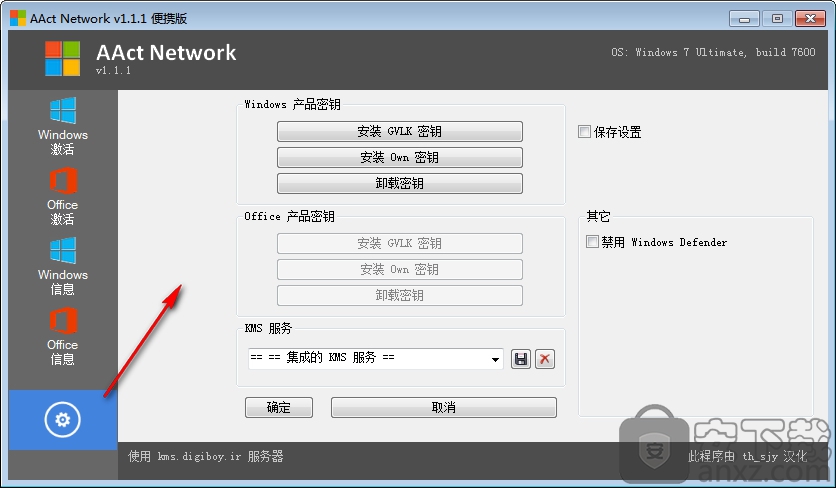Click Windows 卸载密钥 button
Image resolution: width=836 pixels, height=488 pixels.
coord(399,183)
